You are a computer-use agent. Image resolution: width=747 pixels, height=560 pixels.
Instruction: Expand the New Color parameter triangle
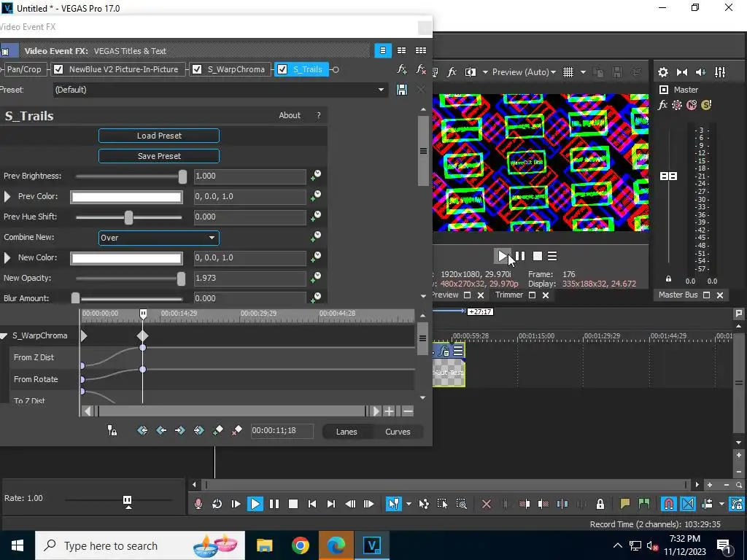pos(7,257)
